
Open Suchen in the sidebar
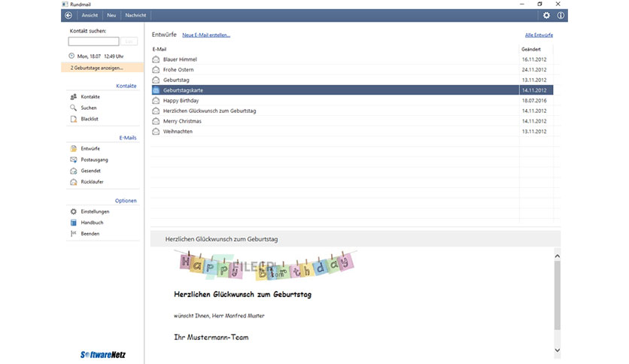click(89, 108)
